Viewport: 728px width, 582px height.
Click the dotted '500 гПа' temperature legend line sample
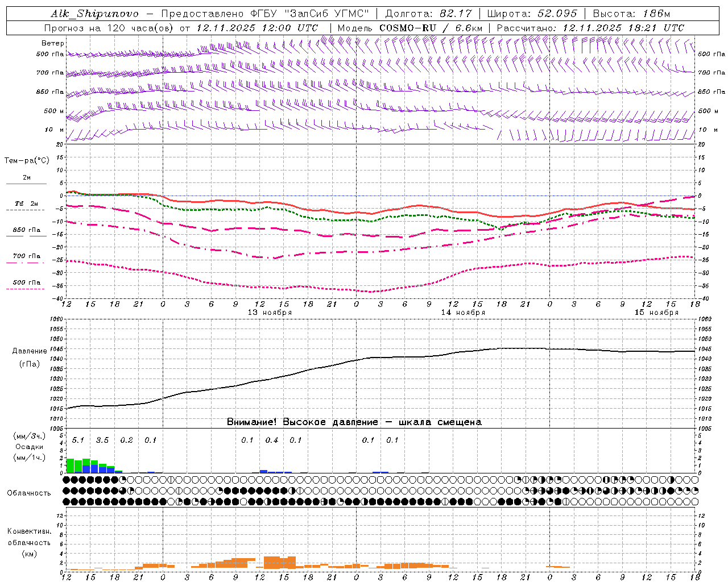pos(25,289)
